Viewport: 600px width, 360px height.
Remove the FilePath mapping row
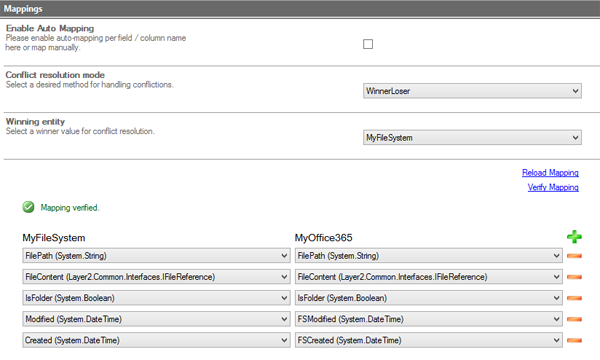[x=574, y=256]
